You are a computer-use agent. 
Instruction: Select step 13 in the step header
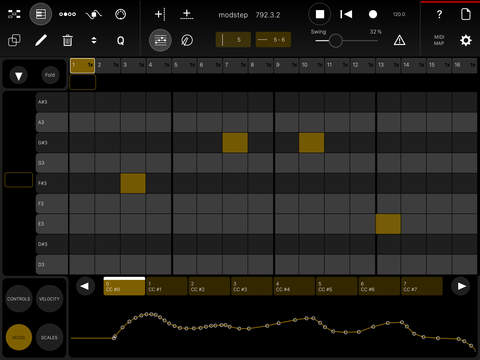pos(389,65)
